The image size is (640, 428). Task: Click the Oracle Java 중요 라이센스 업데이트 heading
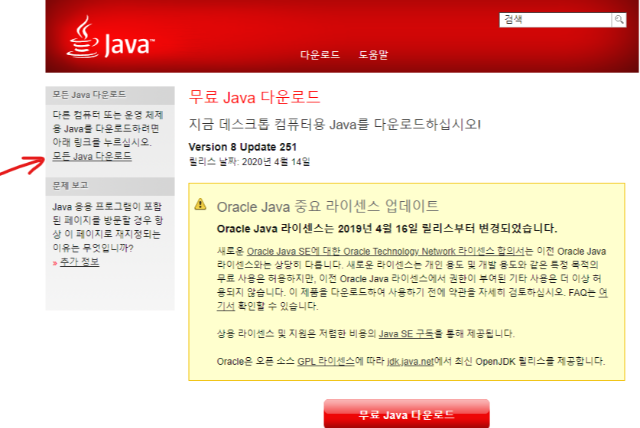tap(327, 206)
